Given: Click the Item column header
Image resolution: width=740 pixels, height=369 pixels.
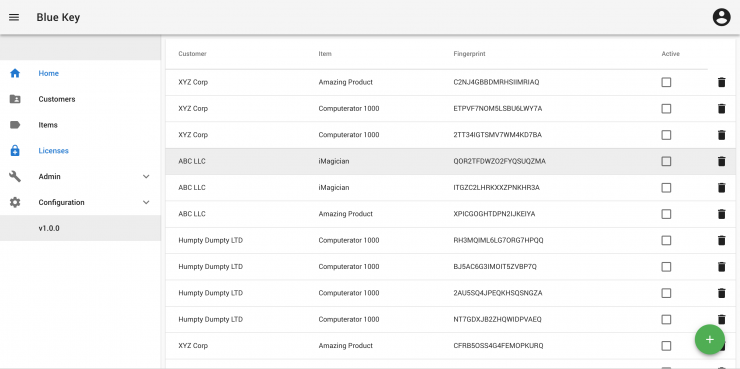Looking at the screenshot, I should tap(325, 54).
